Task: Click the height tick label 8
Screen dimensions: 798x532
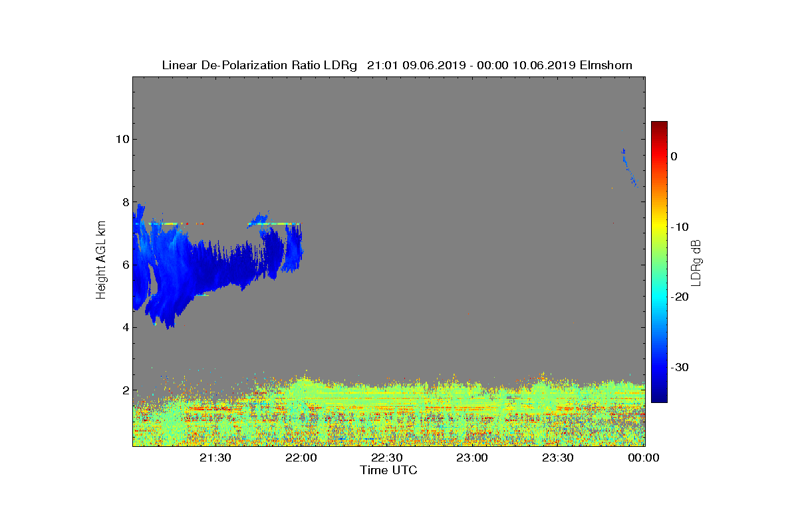Action: click(125, 202)
